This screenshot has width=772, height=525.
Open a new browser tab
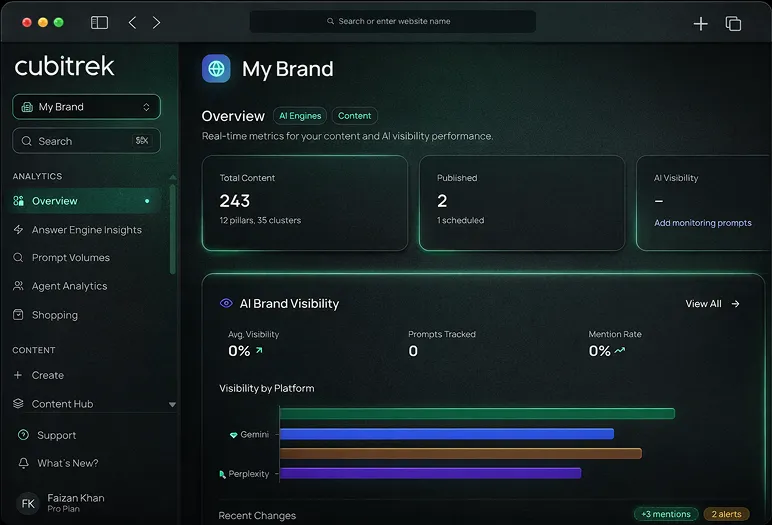coord(700,23)
